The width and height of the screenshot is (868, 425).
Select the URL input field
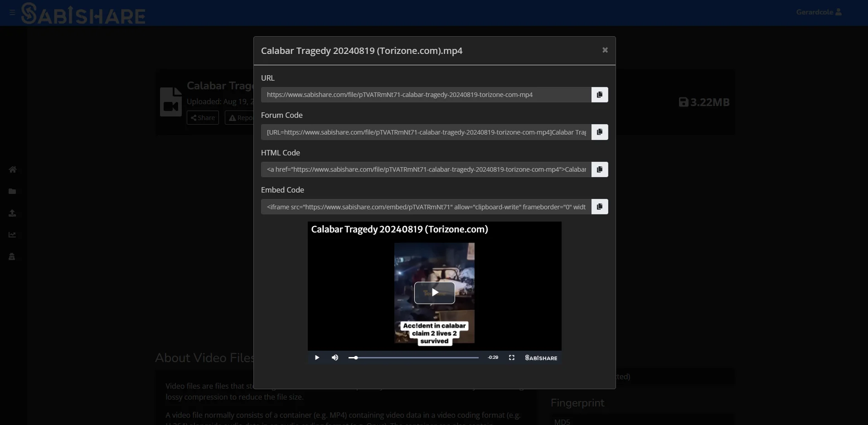pos(424,95)
